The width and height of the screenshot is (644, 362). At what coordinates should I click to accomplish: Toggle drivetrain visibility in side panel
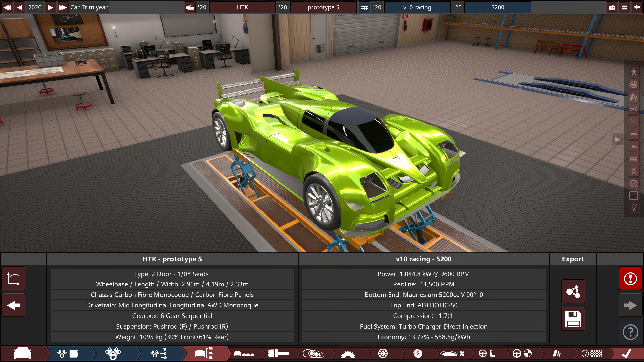point(634,109)
